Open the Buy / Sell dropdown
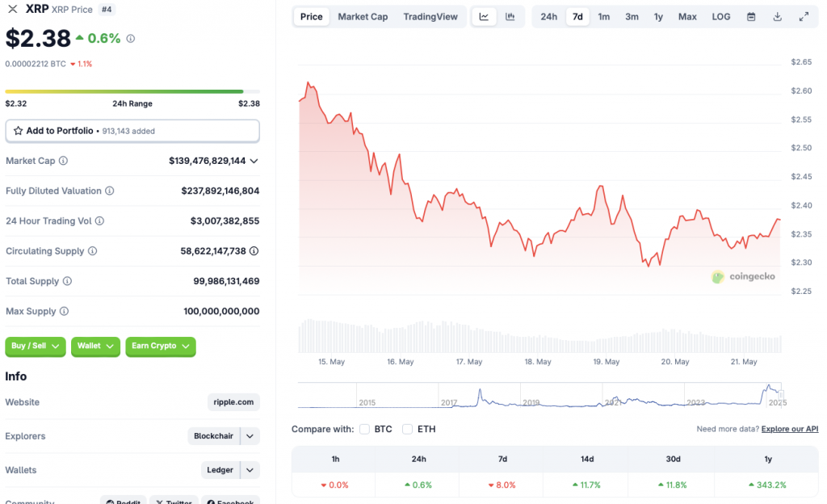Viewport: 827px width, 504px height. 35,346
